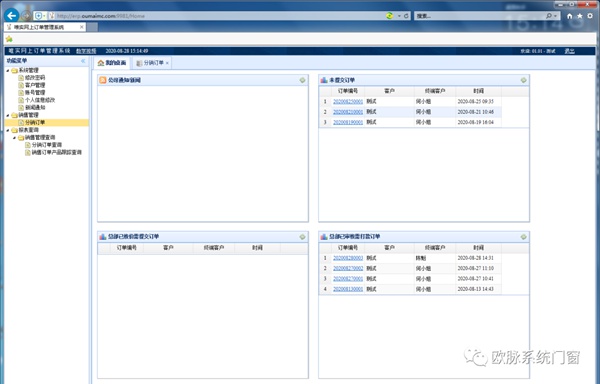This screenshot has width=600, height=384.
Task: Click the folder icon next to 销售管理
Action: point(14,115)
